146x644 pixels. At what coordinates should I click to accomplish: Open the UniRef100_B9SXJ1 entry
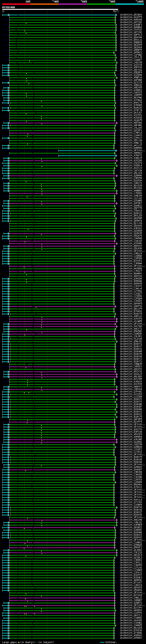tap(131, 40)
